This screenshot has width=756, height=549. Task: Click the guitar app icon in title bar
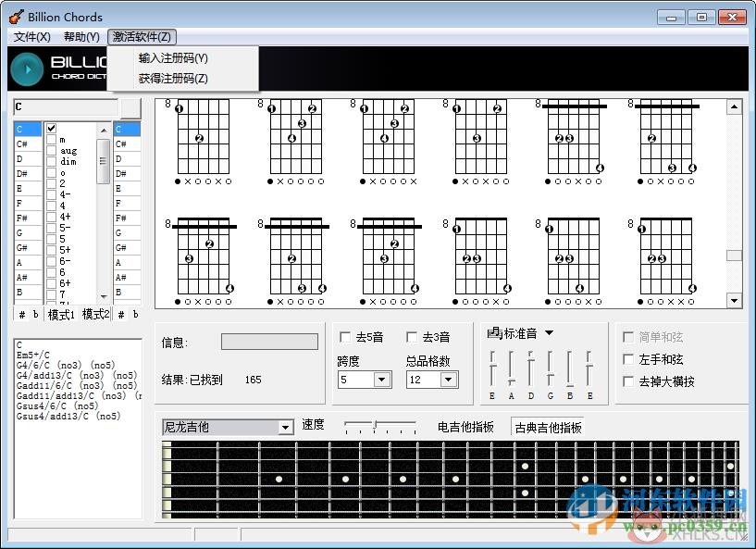point(16,17)
